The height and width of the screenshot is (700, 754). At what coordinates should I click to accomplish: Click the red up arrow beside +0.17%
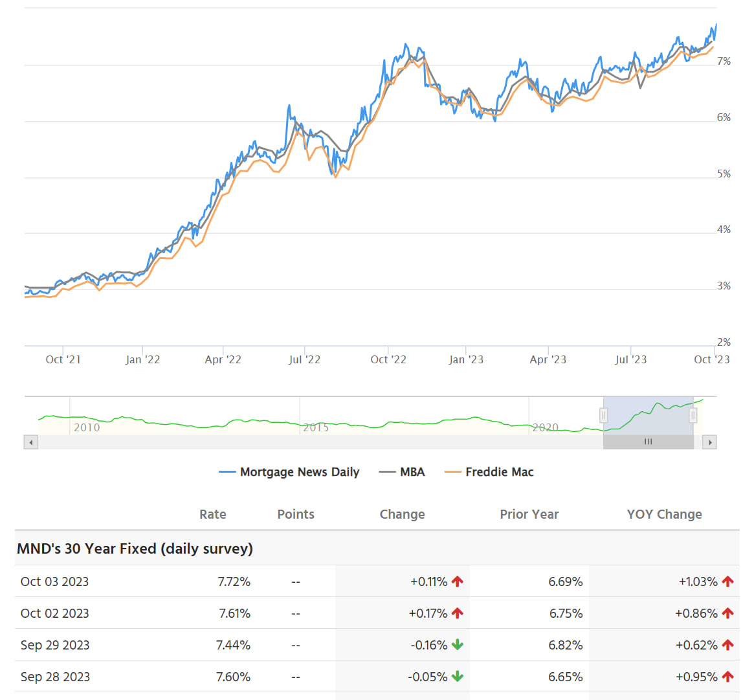pos(458,613)
